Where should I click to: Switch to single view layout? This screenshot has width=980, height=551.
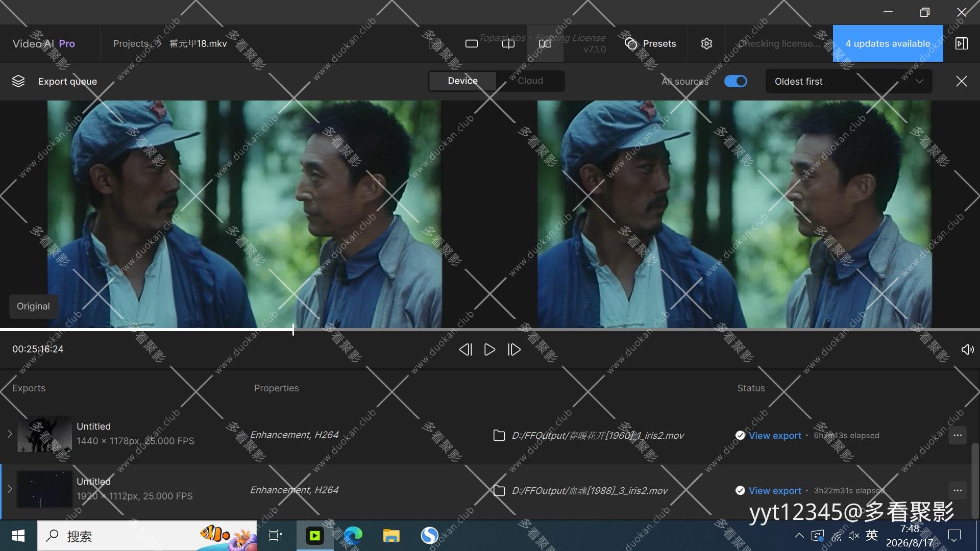click(x=472, y=44)
